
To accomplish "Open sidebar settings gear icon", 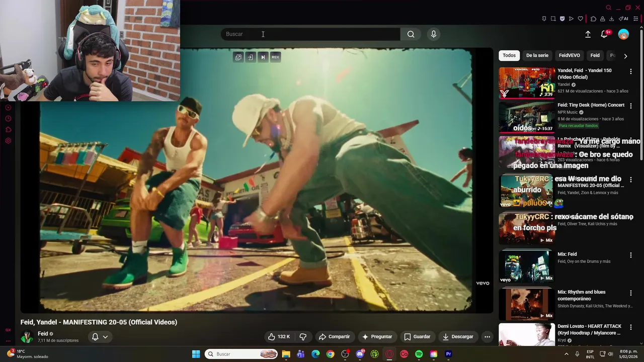I will click(x=8, y=141).
